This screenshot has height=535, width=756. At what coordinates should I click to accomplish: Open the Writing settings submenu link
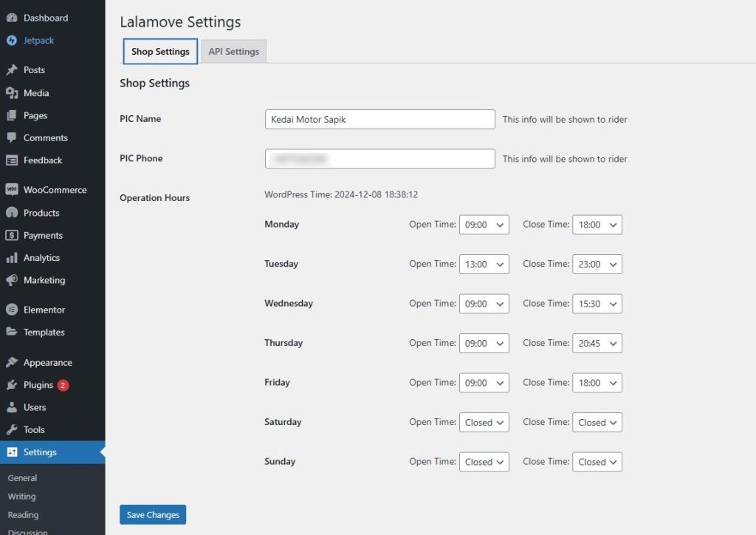(x=21, y=497)
